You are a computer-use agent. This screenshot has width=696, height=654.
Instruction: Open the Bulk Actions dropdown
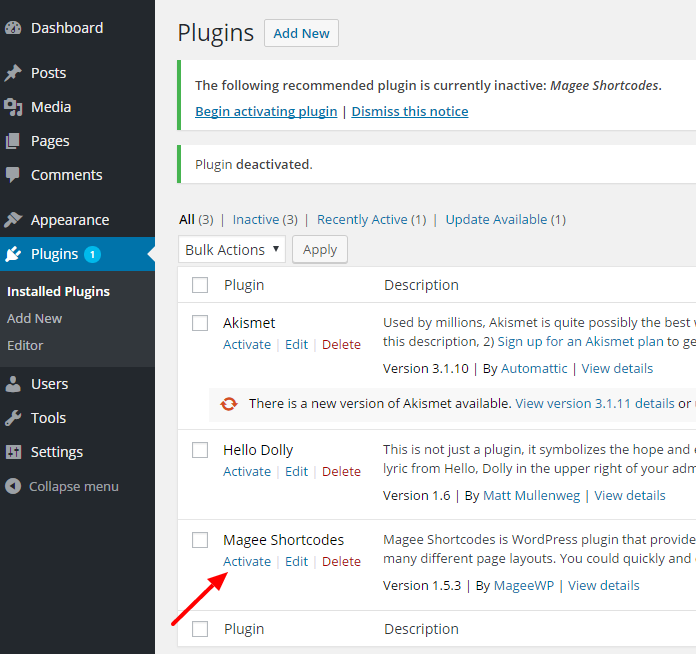point(232,250)
